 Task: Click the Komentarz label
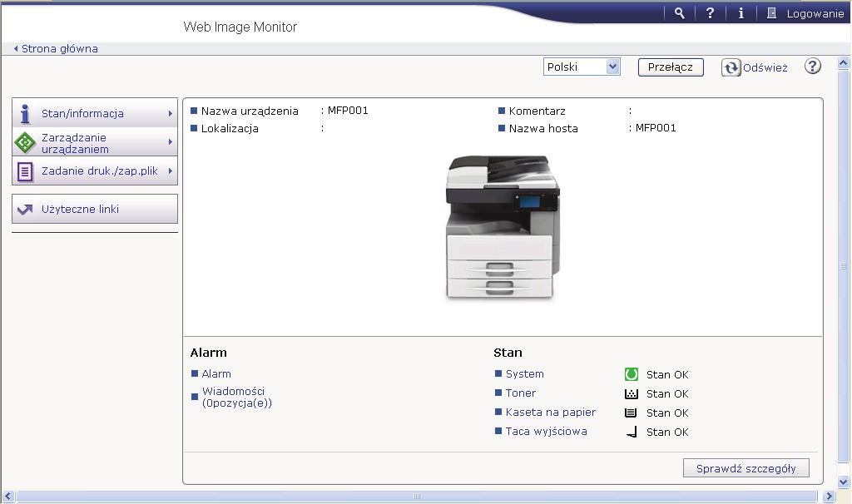pyautogui.click(x=537, y=111)
